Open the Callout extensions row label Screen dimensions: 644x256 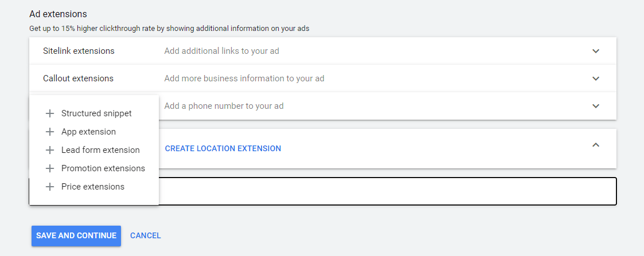pyautogui.click(x=79, y=78)
